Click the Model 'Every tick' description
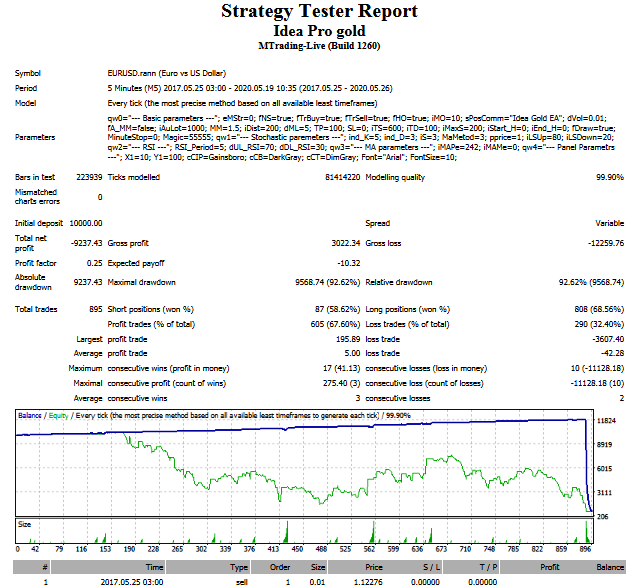 pyautogui.click(x=243, y=103)
